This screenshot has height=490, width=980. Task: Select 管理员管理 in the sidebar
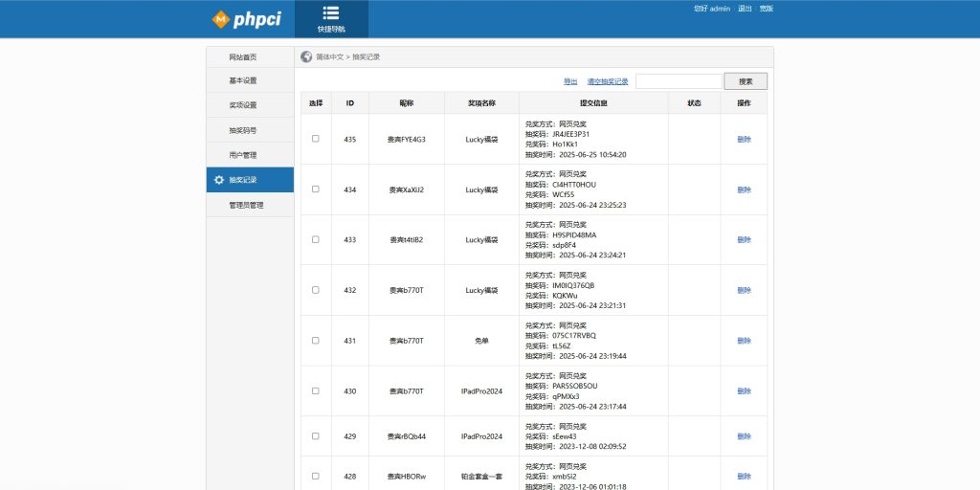pos(246,205)
